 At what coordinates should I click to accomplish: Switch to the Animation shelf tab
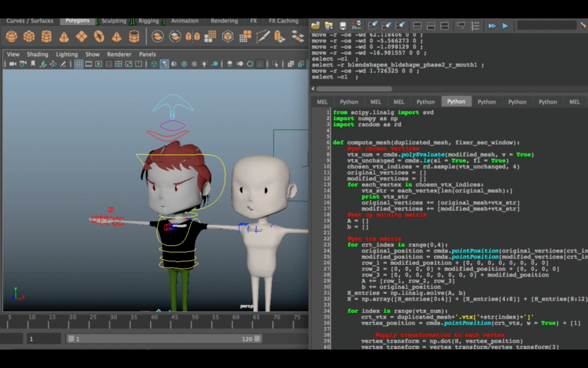tap(185, 21)
